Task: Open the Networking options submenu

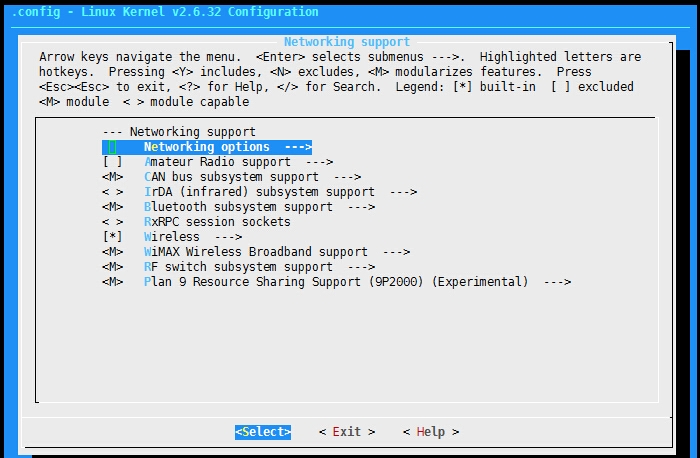Action: click(x=207, y=147)
